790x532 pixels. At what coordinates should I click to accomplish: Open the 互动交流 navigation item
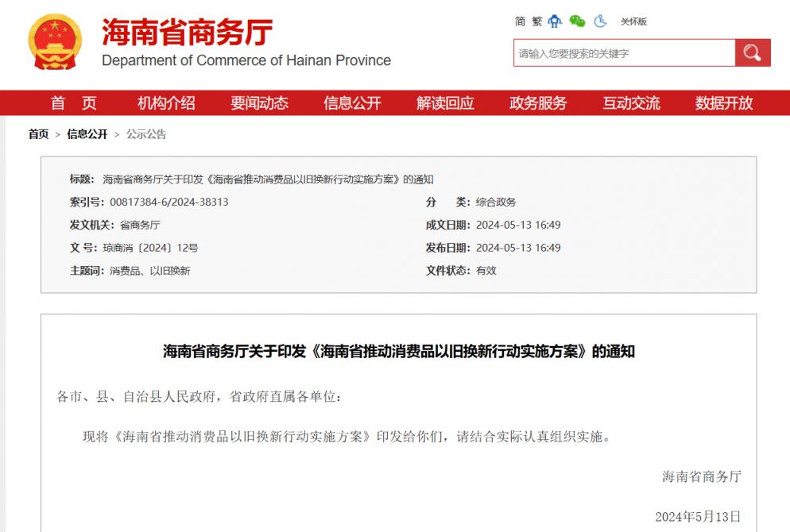coord(631,103)
